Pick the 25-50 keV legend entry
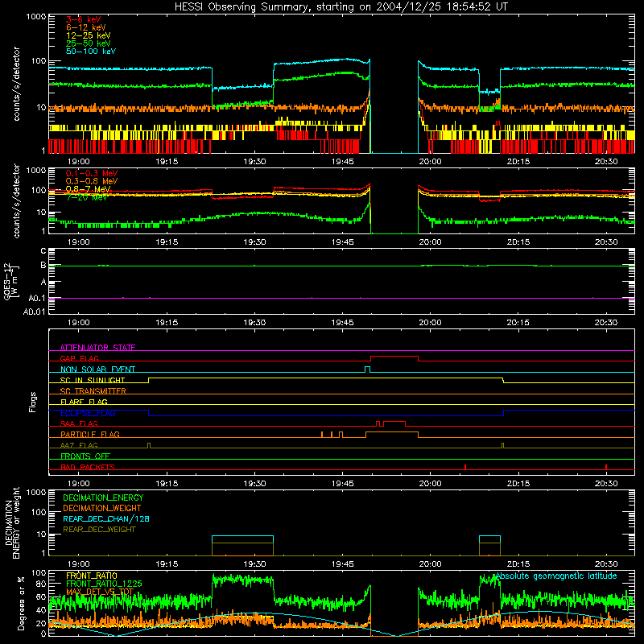This screenshot has width=644, height=644. 88,43
